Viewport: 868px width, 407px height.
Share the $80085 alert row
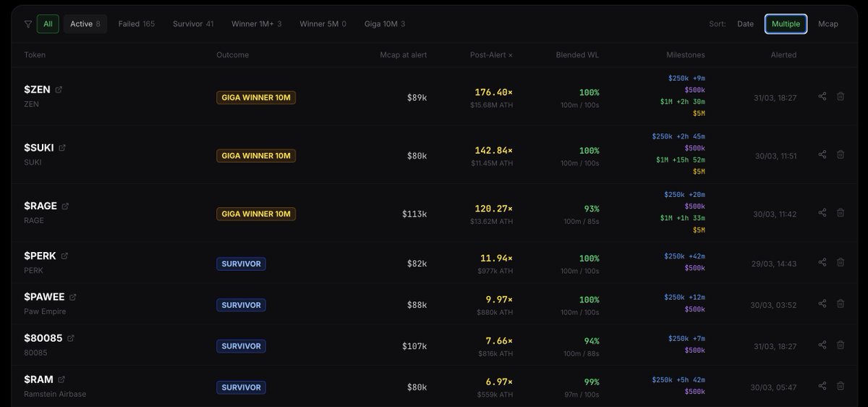pos(822,345)
